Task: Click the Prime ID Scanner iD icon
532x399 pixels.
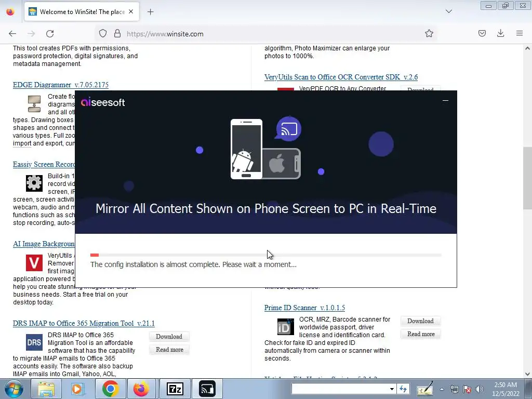Action: pos(286,327)
